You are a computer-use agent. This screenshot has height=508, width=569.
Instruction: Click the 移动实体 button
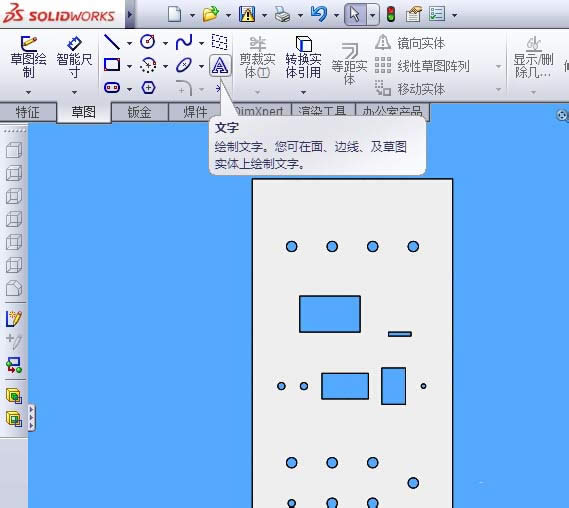point(410,89)
